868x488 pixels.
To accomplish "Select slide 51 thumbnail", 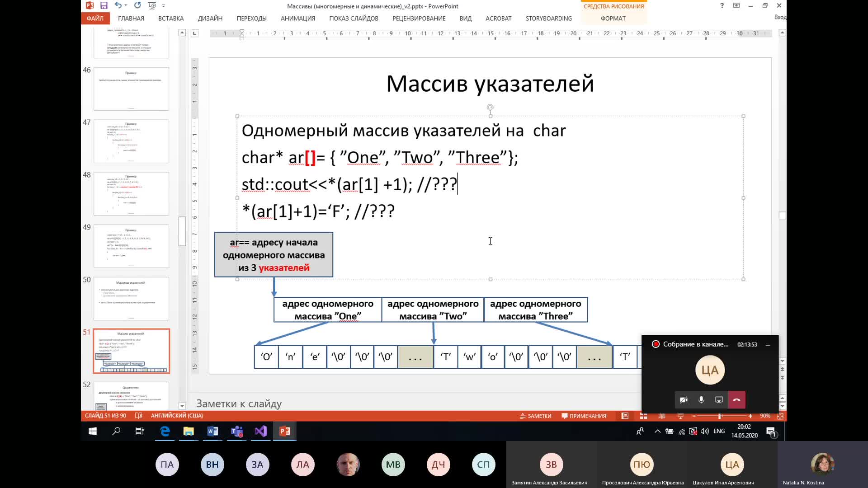I will click(131, 351).
